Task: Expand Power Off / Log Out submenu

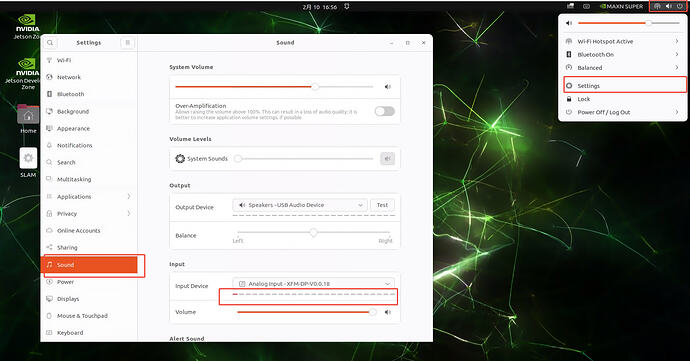Action: (x=676, y=112)
